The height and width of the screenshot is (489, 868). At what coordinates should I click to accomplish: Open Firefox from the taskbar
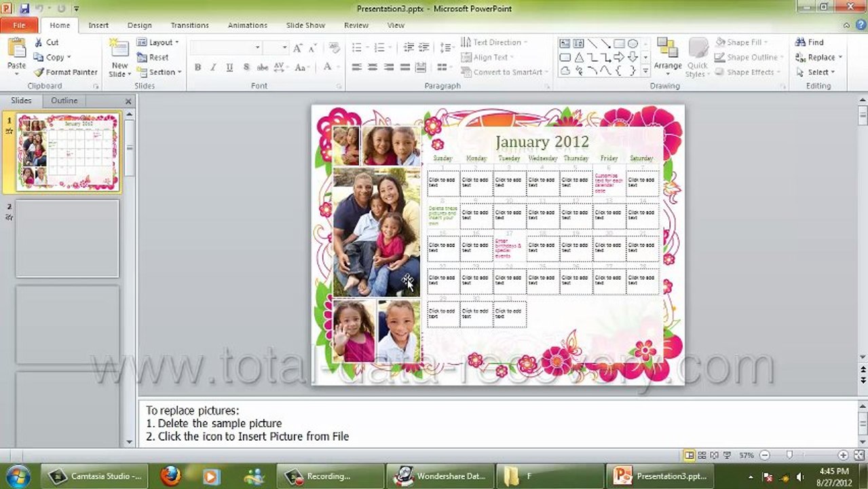(170, 476)
